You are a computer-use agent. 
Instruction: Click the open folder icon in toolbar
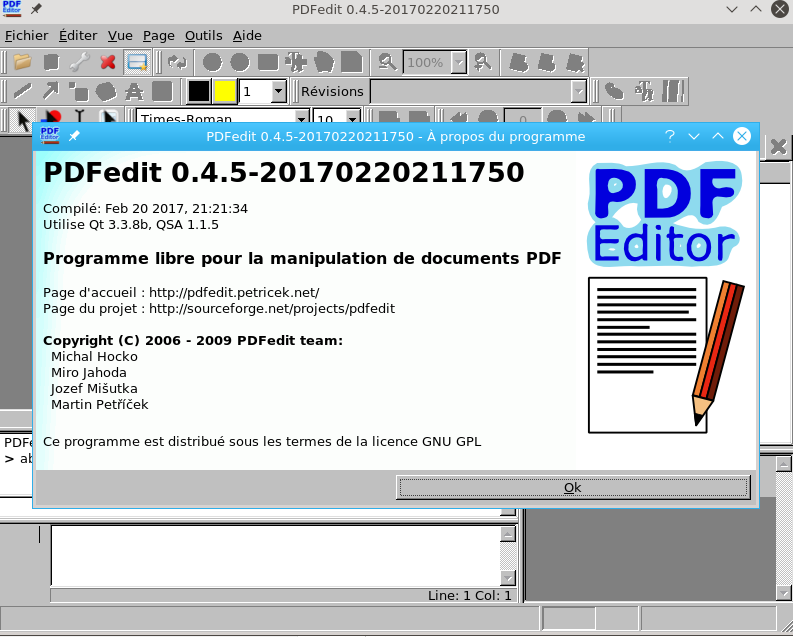coord(23,62)
